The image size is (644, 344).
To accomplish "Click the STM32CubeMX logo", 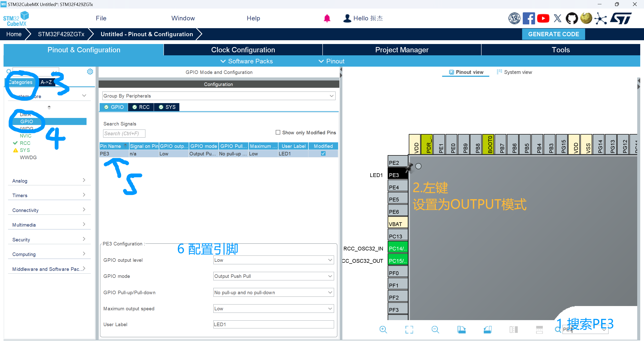I will (16, 19).
